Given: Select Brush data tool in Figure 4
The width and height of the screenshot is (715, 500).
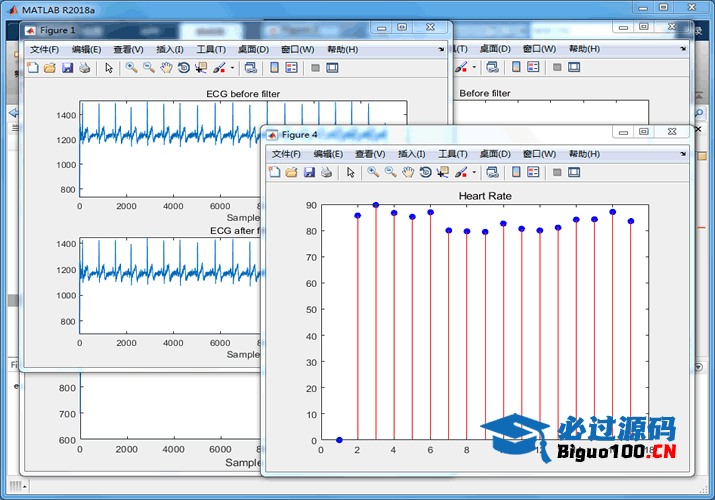Looking at the screenshot, I should click(461, 172).
